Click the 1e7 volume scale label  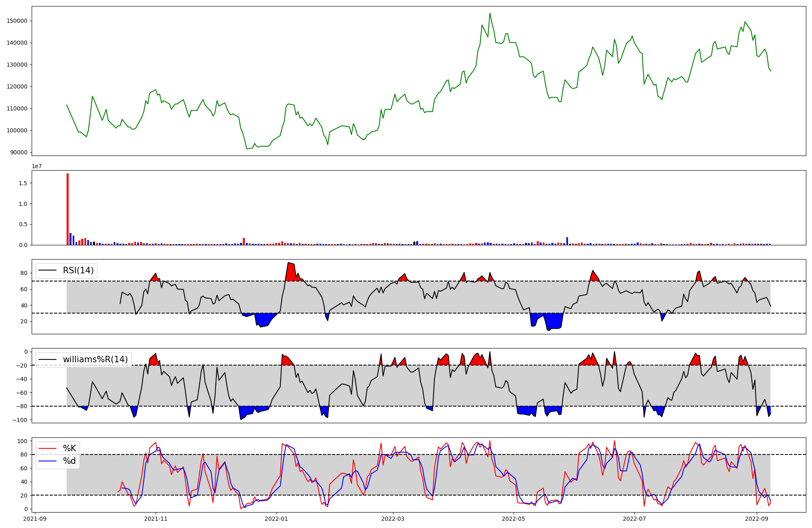(x=37, y=167)
